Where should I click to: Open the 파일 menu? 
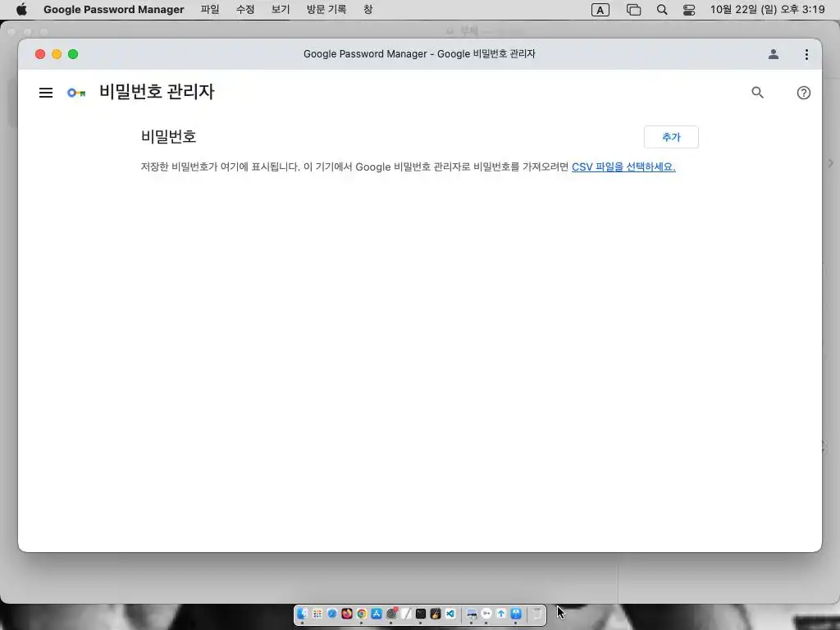point(210,10)
